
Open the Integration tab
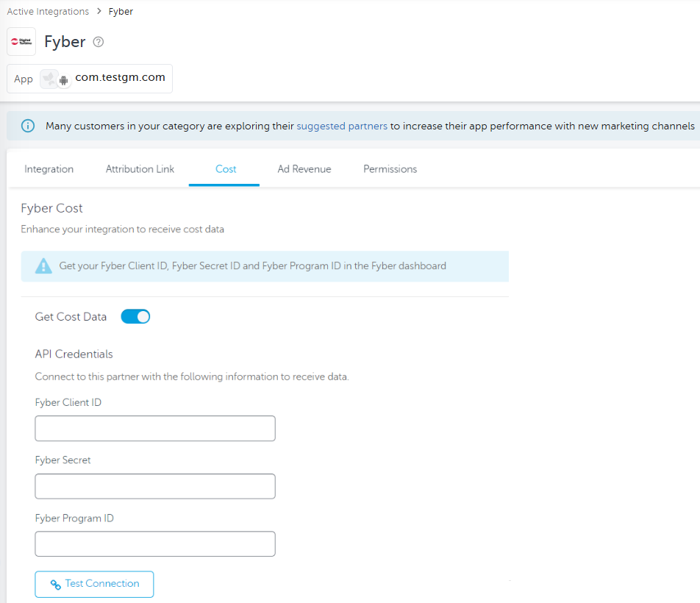49,169
